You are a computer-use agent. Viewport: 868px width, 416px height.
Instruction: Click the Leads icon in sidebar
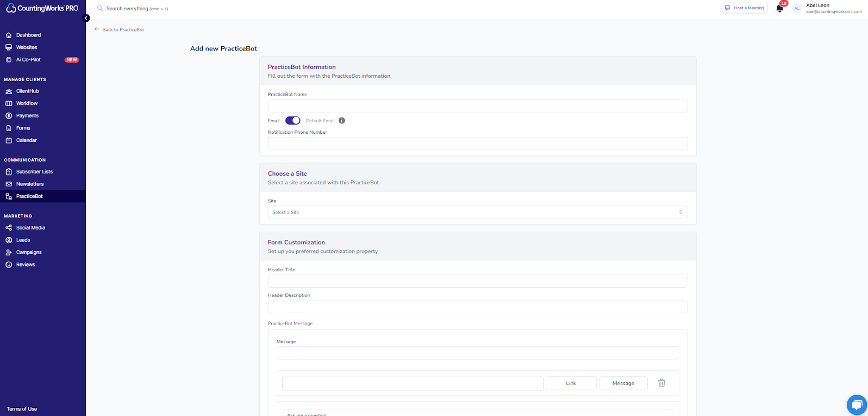point(9,240)
